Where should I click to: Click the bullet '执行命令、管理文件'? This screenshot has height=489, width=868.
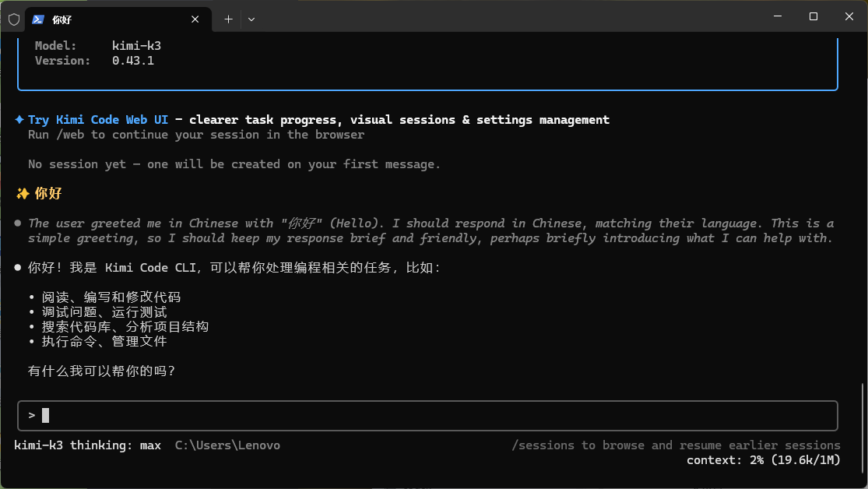(x=104, y=342)
